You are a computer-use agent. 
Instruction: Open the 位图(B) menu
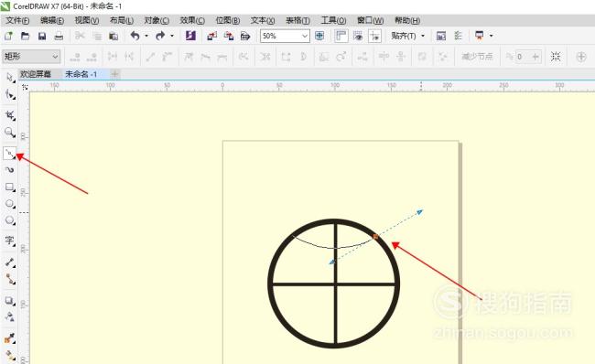228,20
